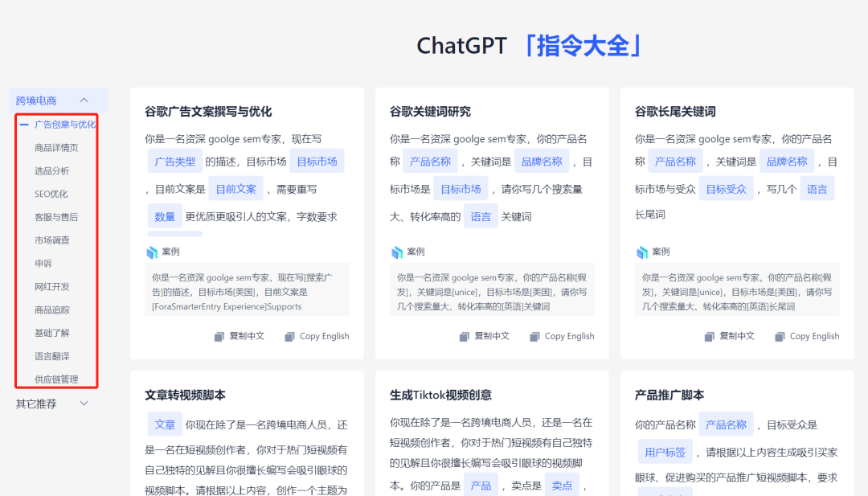Click 案例 cube icon in 谷歌长尾关键词 card

[642, 252]
